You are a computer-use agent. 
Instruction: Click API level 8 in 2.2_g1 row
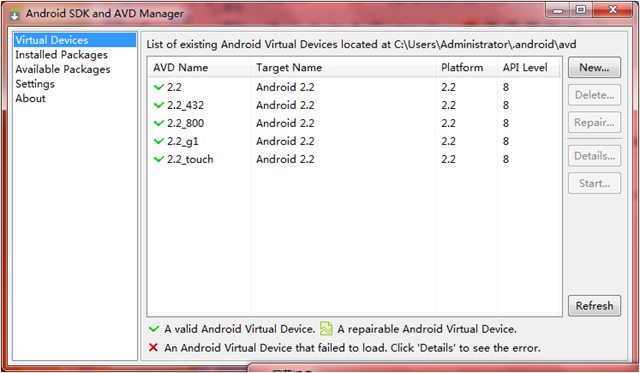506,141
